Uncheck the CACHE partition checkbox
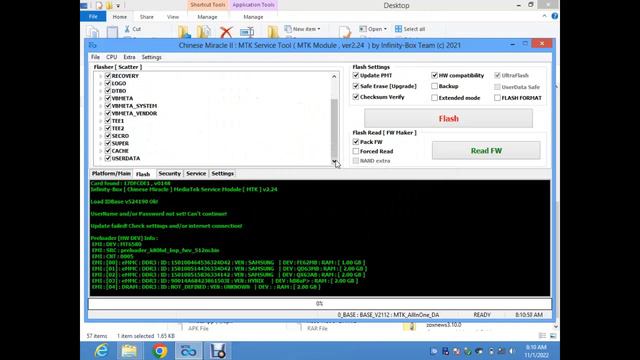This screenshot has height=360, width=640. point(108,151)
